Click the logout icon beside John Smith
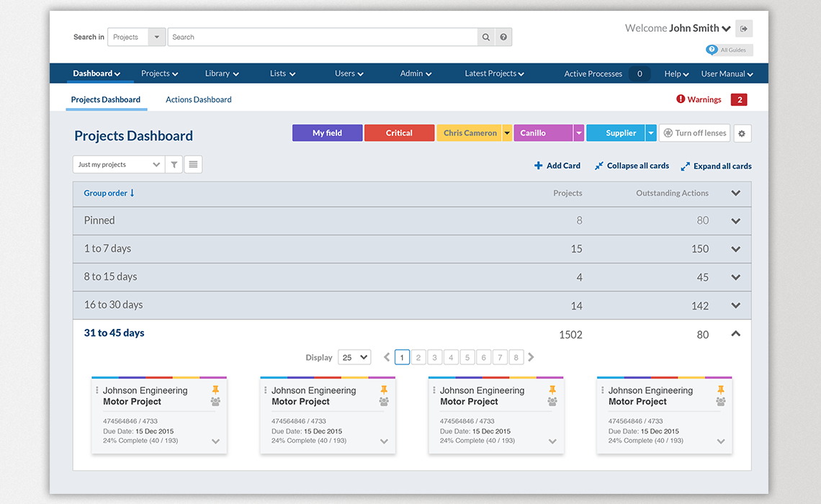The width and height of the screenshot is (821, 504). (744, 29)
